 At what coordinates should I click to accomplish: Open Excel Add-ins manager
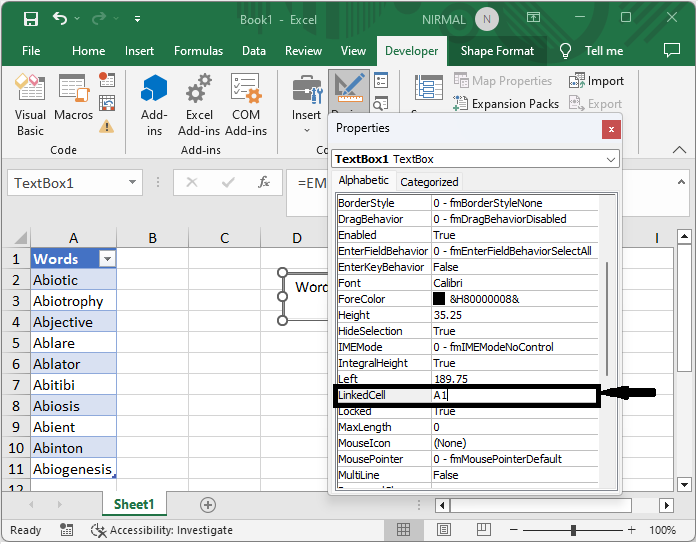pos(199,106)
